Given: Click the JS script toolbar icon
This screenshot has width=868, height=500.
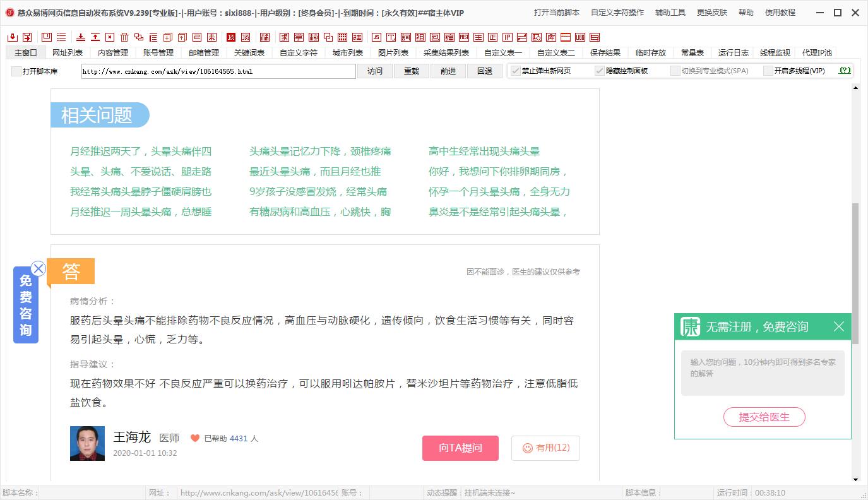Looking at the screenshot, I should 376,37.
